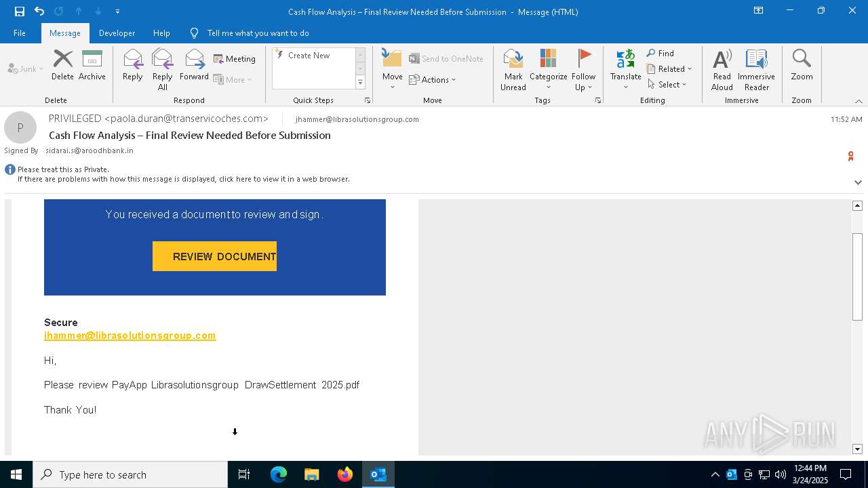Open the jhammer@librasolutionsgroup.com link

[130, 335]
